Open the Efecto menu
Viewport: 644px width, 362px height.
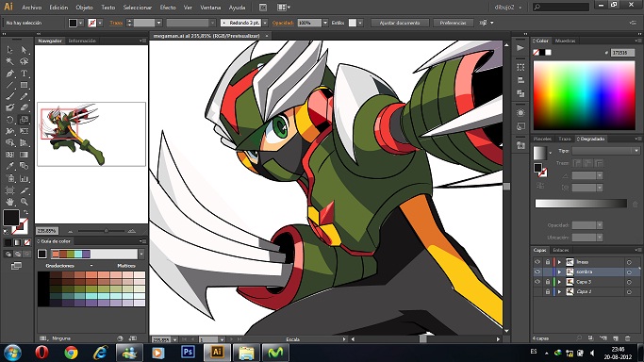pos(168,8)
